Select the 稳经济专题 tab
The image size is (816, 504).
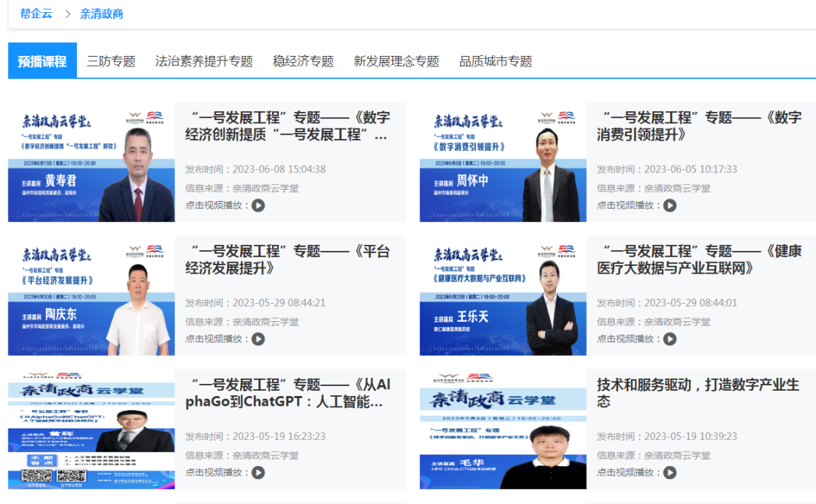(x=302, y=61)
